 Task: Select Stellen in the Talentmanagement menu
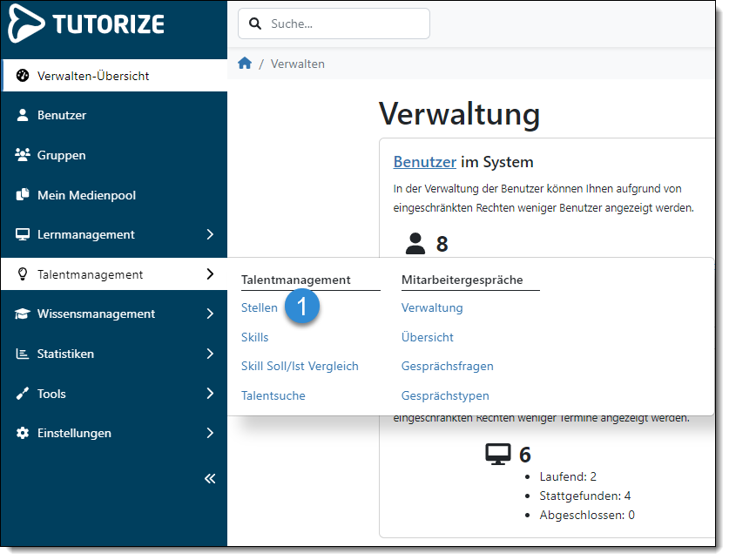tap(259, 307)
